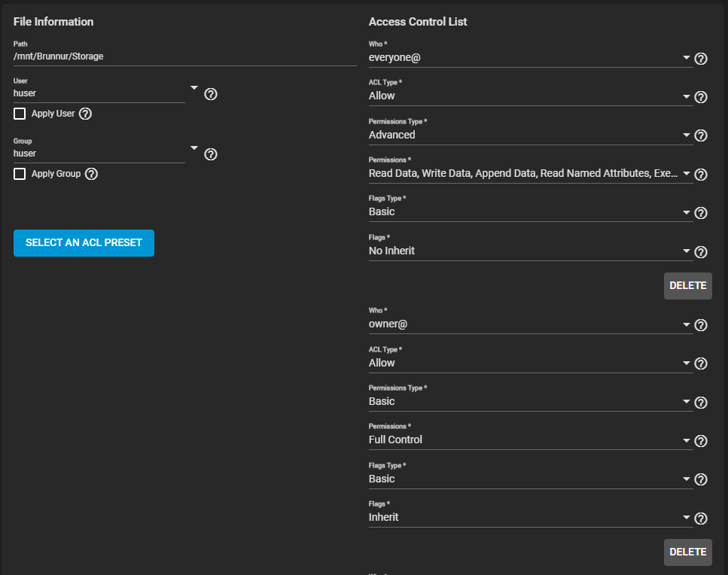The image size is (728, 575).
Task: Open help for No Inherit flags
Action: [x=701, y=252]
